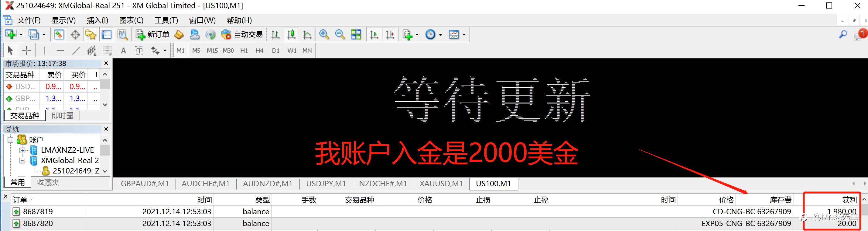Toggle 自动交易 auto trading
The image size is (868, 231).
coord(241,34)
